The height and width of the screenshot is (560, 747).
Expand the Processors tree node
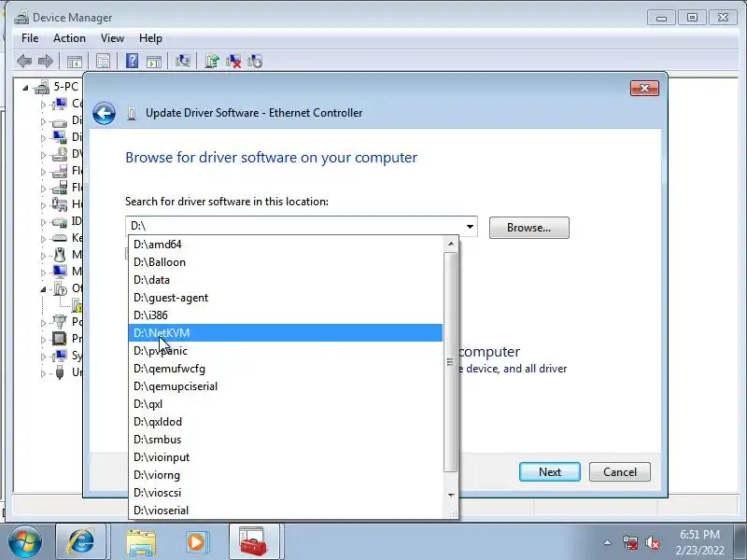[43, 340]
